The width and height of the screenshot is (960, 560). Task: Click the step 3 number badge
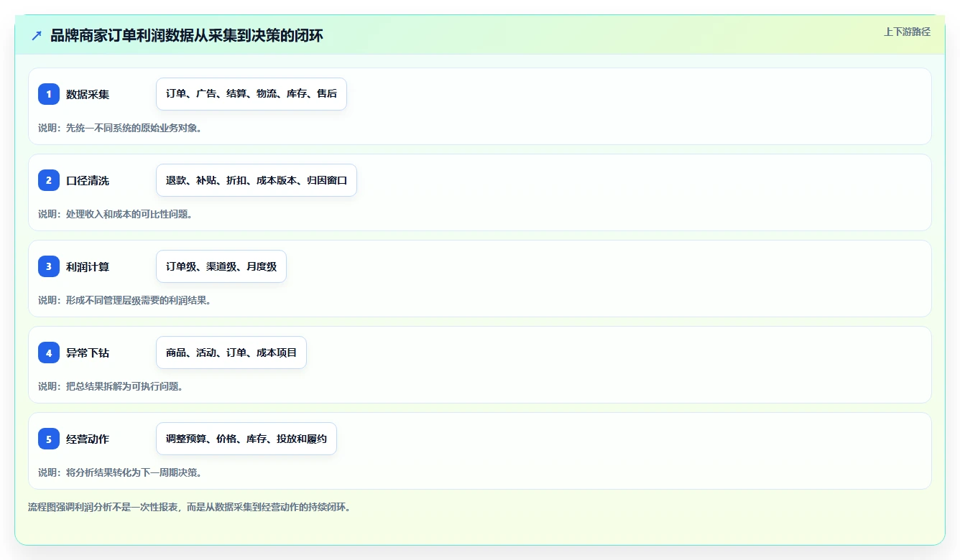pos(49,266)
